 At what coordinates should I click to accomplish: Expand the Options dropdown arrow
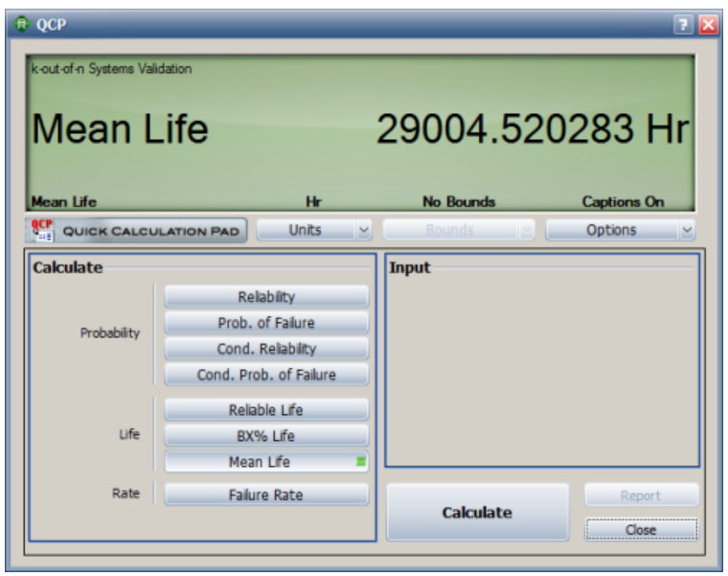[x=687, y=230]
